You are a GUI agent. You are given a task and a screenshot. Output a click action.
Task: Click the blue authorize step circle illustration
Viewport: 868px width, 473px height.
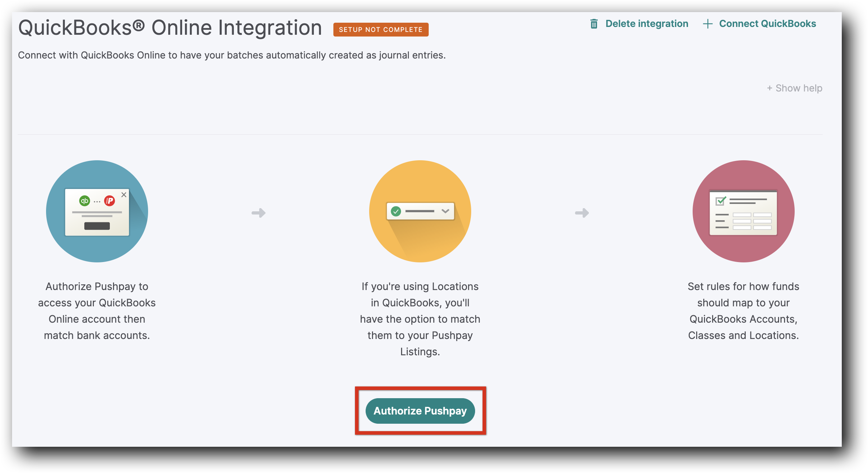[x=97, y=211]
